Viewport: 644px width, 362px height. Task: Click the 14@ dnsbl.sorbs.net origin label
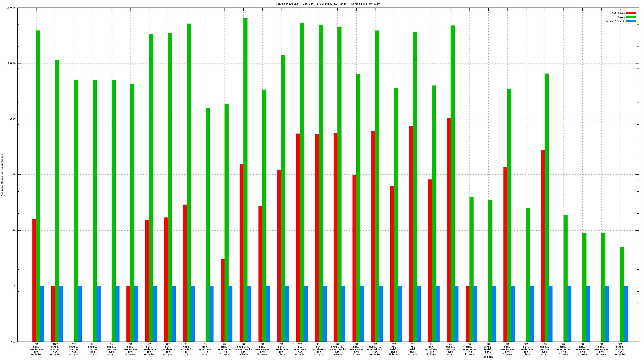[544, 349]
